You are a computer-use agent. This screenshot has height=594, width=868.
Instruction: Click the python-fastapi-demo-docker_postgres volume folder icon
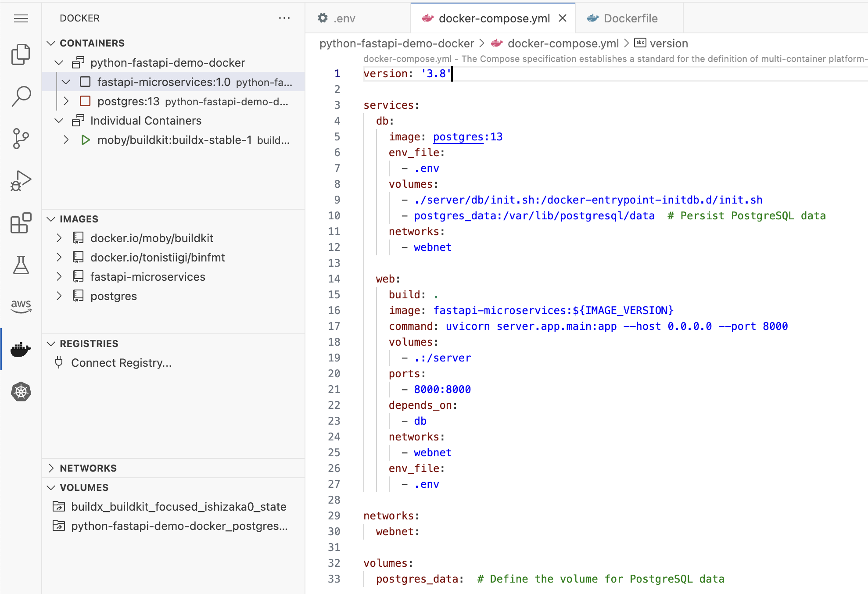click(59, 526)
